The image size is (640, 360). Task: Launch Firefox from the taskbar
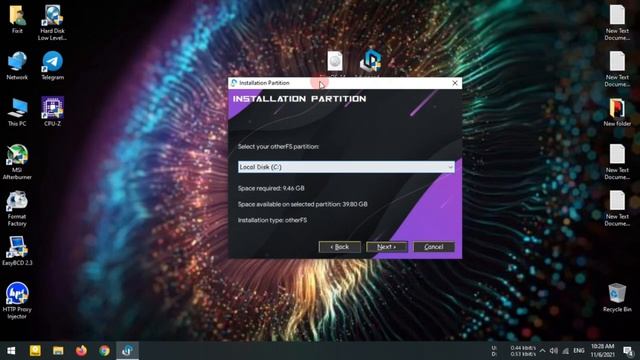tap(81, 351)
